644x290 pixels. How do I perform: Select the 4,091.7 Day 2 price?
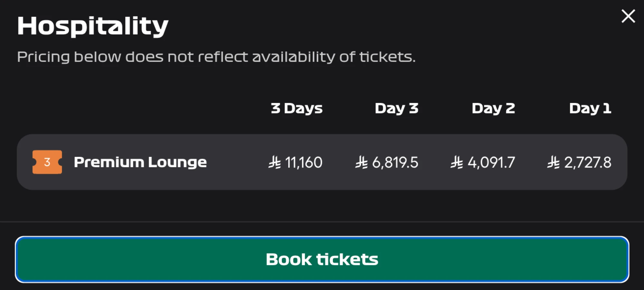(x=491, y=162)
